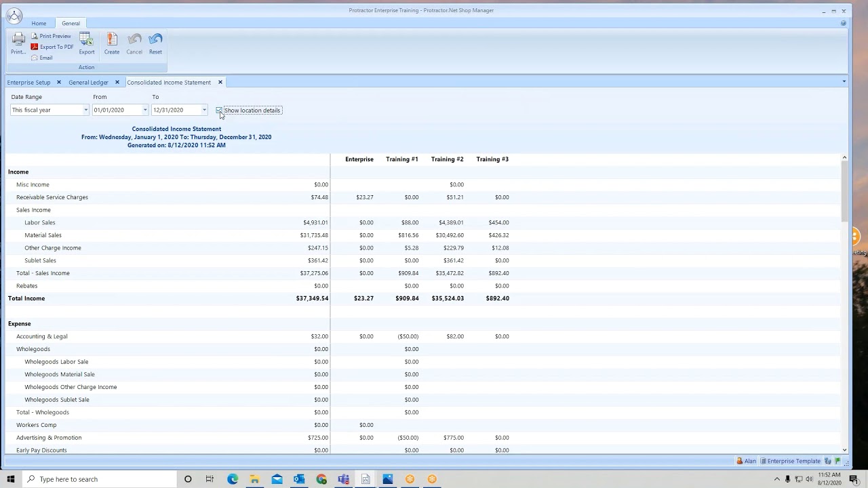Switch to the Home ribbon tab

(x=39, y=23)
